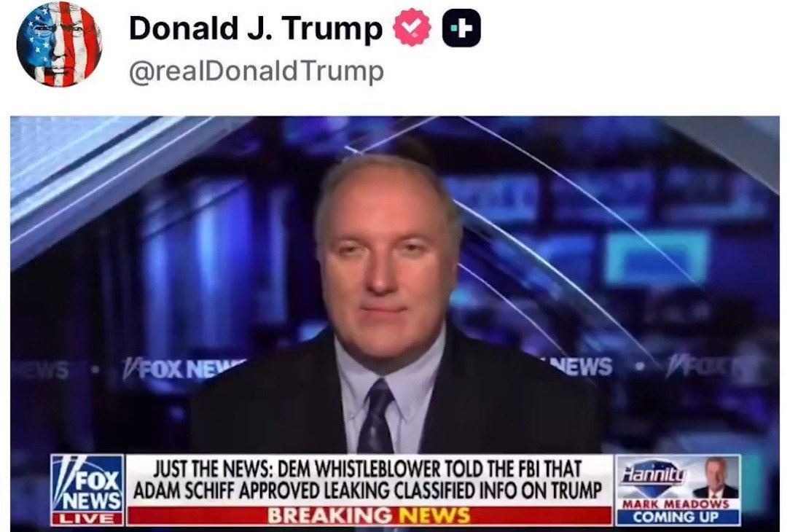Open the Donald J. Trump display name
Screen dimensions: 790x532
pos(256,28)
